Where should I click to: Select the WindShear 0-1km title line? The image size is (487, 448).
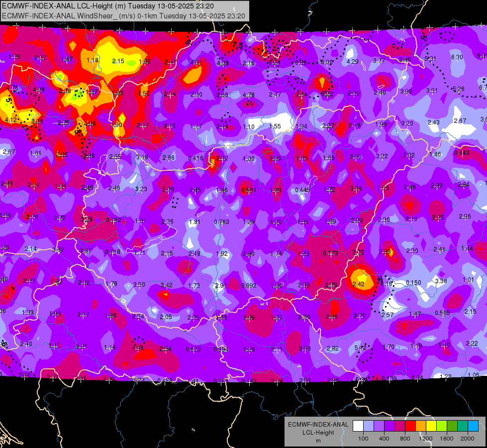coord(123,16)
